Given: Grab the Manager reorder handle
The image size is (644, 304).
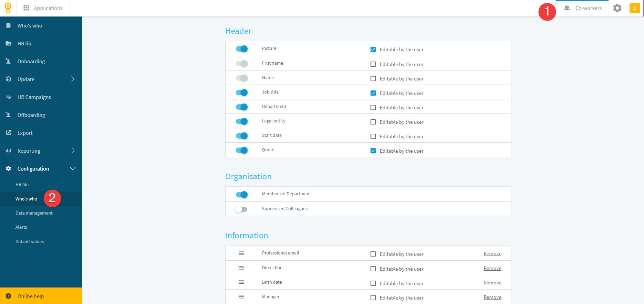Looking at the screenshot, I should [241, 296].
